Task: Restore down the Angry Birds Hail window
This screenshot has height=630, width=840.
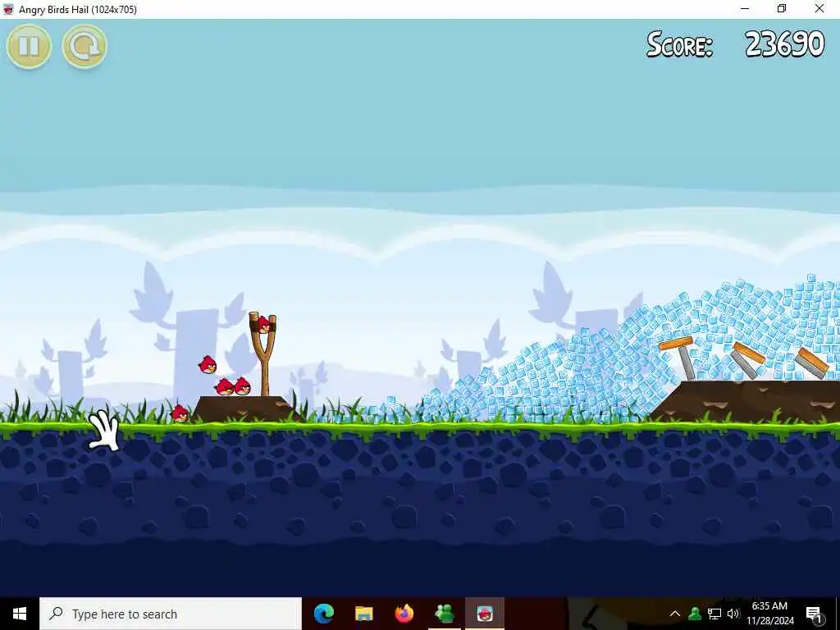Action: (x=782, y=8)
